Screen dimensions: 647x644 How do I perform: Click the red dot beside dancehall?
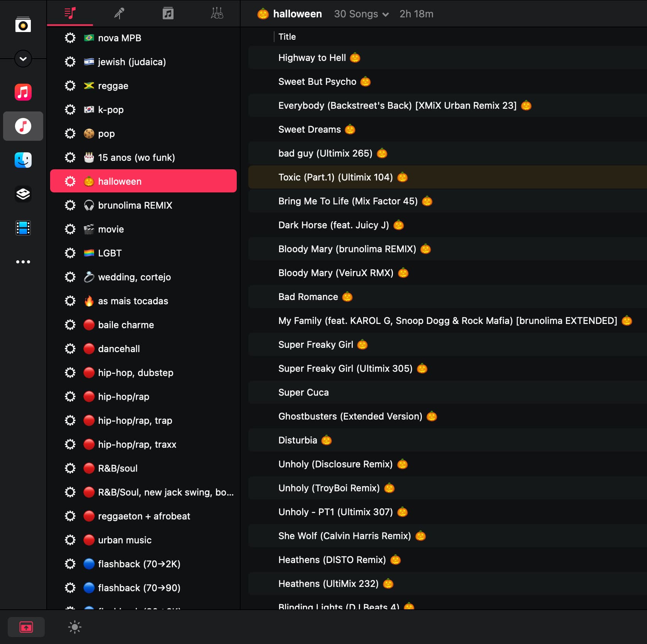(x=89, y=349)
